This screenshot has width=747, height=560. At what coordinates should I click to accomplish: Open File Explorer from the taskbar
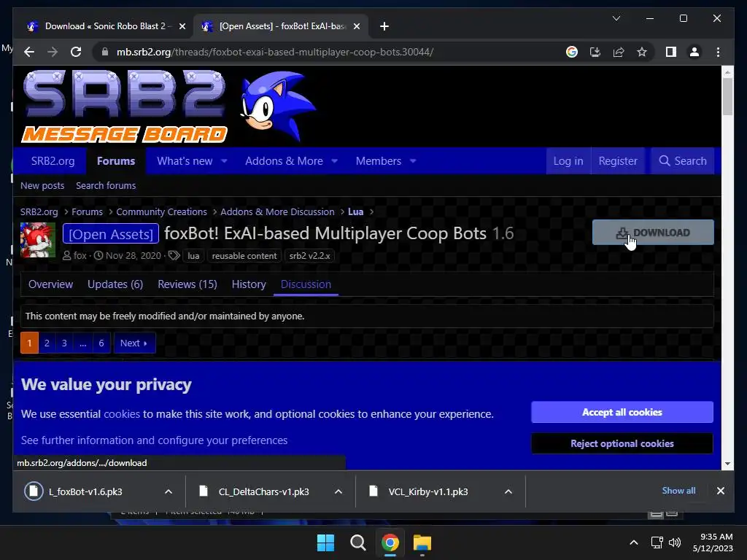pos(422,542)
